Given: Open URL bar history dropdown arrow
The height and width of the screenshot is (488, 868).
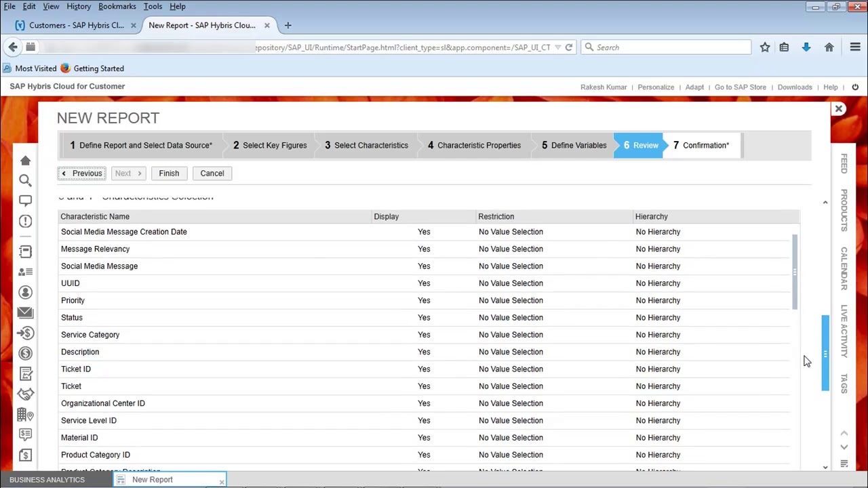Looking at the screenshot, I should tap(557, 47).
